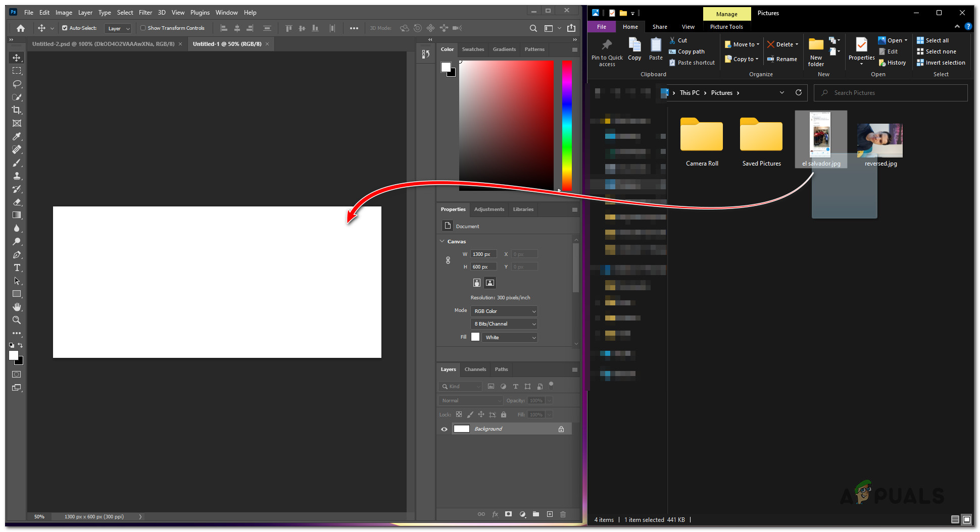This screenshot has height=532, width=980.
Task: Add a layer mask
Action: click(509, 514)
